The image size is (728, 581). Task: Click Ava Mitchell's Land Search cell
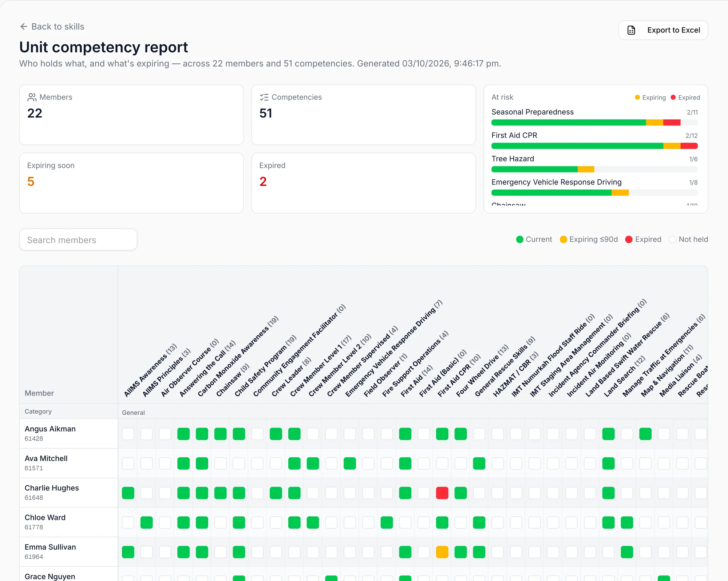coord(608,463)
